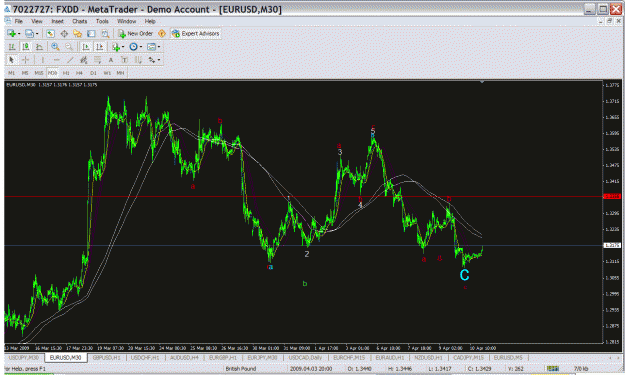625x375 pixels.
Task: Open the File menu
Action: [x=18, y=21]
